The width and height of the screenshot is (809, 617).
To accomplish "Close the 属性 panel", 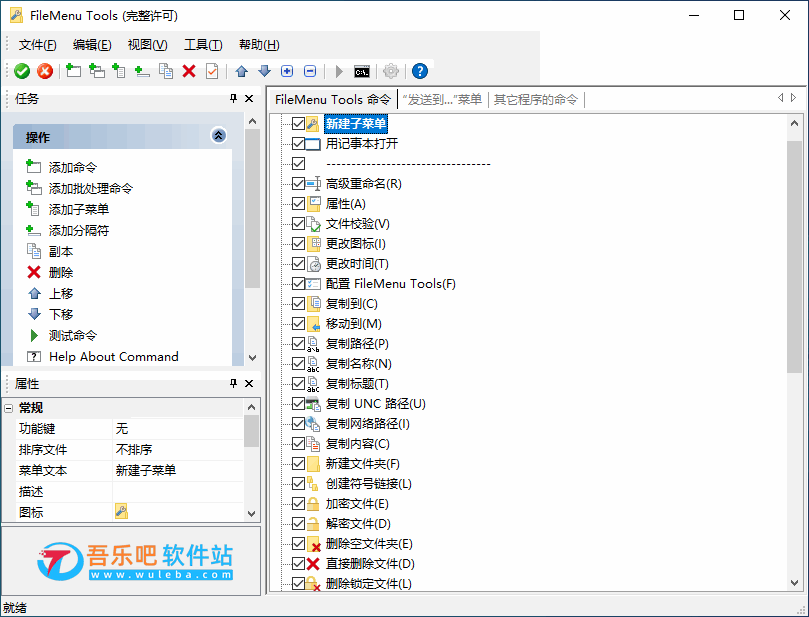I will (x=249, y=383).
